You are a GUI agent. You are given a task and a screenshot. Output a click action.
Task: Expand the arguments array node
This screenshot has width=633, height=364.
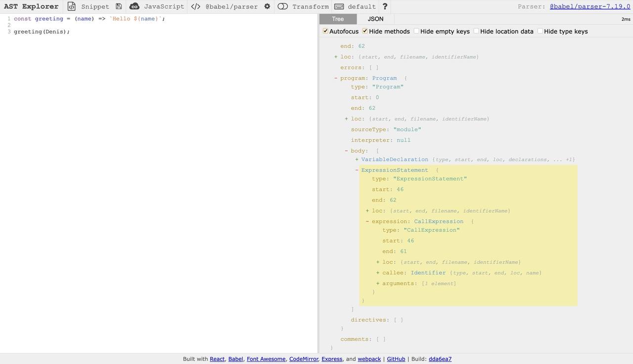coord(378,283)
